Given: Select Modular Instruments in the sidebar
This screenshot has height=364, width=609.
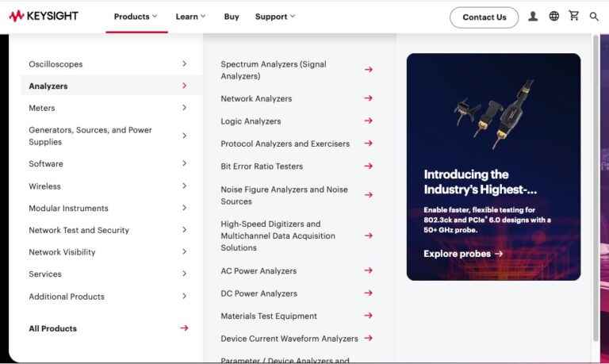Looking at the screenshot, I should 68,209.
